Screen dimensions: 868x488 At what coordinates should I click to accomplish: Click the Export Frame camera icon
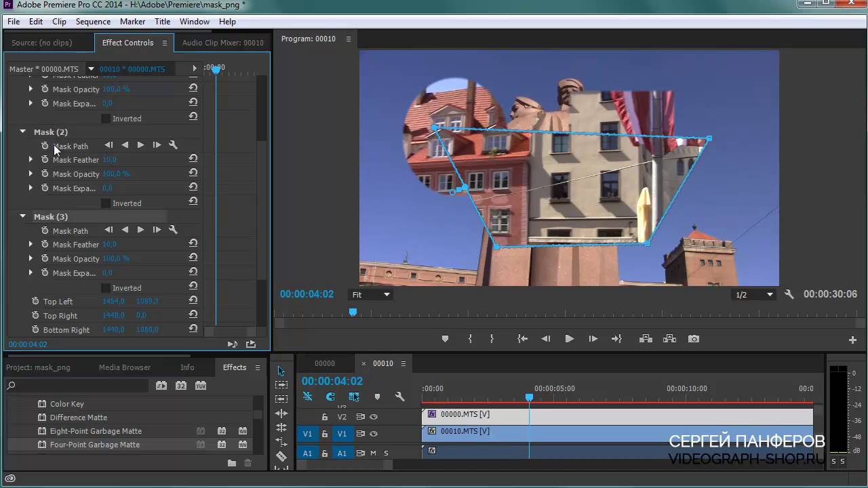(693, 339)
